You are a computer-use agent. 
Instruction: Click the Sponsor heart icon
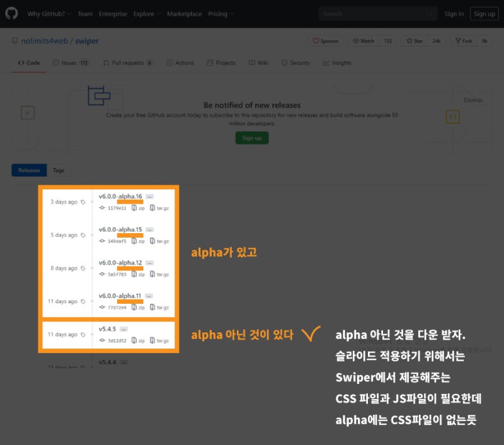tap(316, 40)
